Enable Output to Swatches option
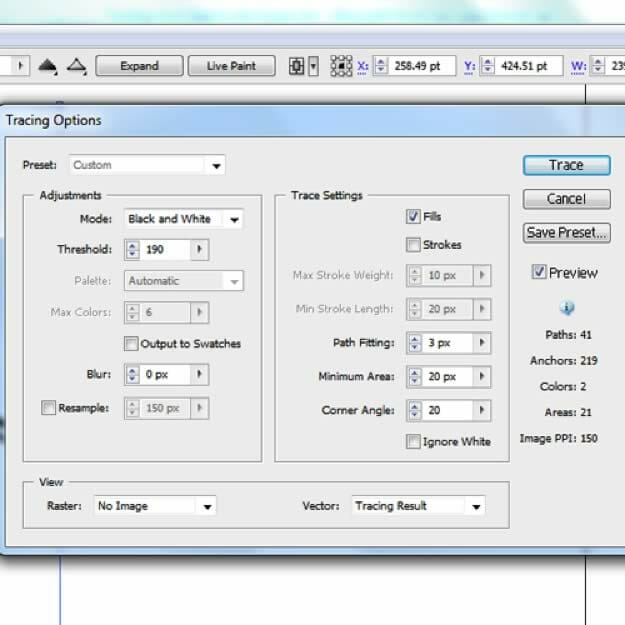This screenshot has width=625, height=625. [x=131, y=344]
